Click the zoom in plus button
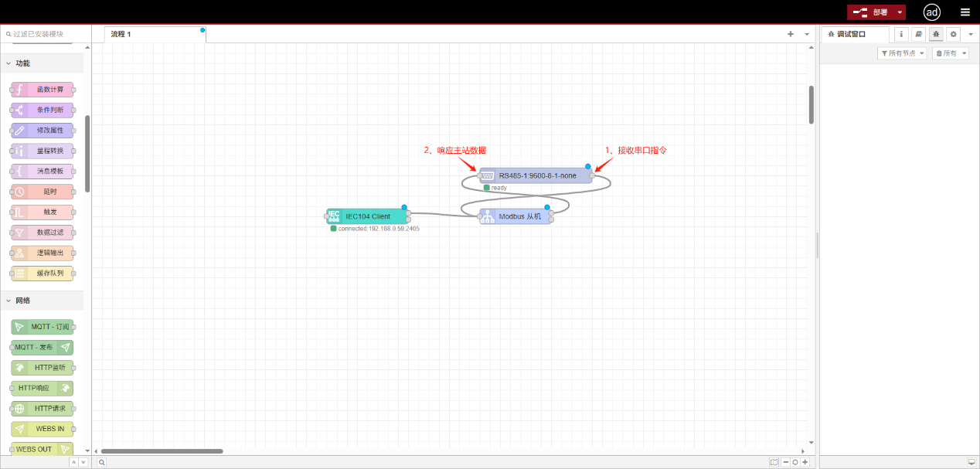Screen dimensions: 980x469 point(805,462)
